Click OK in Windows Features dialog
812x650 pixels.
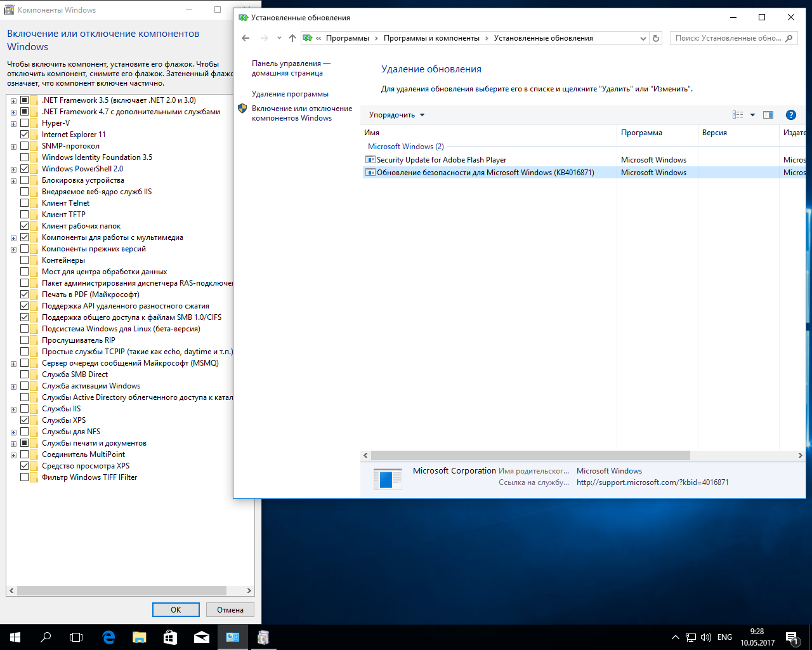(x=176, y=609)
